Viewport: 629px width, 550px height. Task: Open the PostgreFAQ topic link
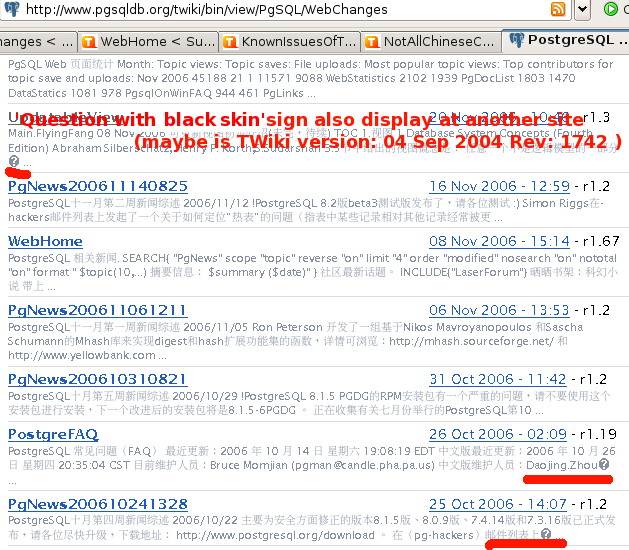click(53, 434)
